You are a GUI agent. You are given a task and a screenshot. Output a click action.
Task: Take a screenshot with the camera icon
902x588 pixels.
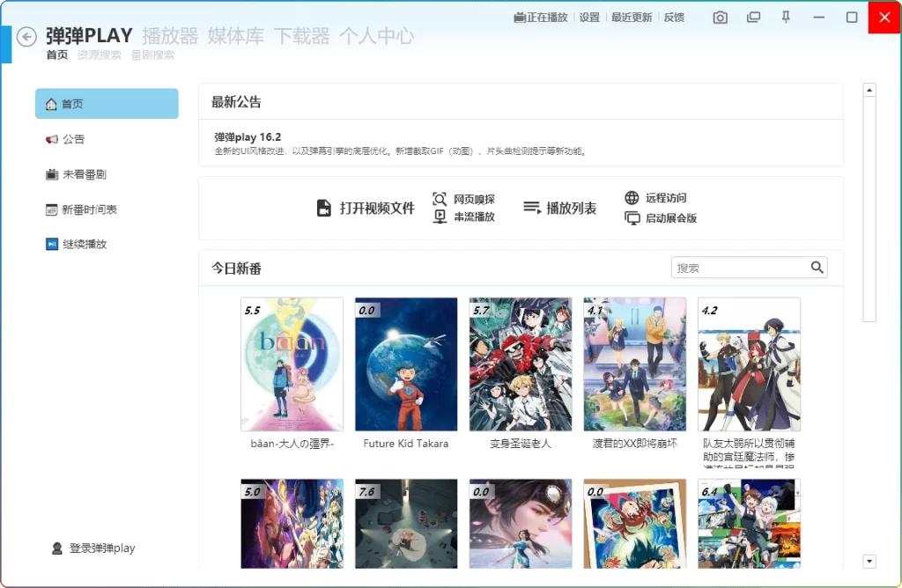pos(720,17)
